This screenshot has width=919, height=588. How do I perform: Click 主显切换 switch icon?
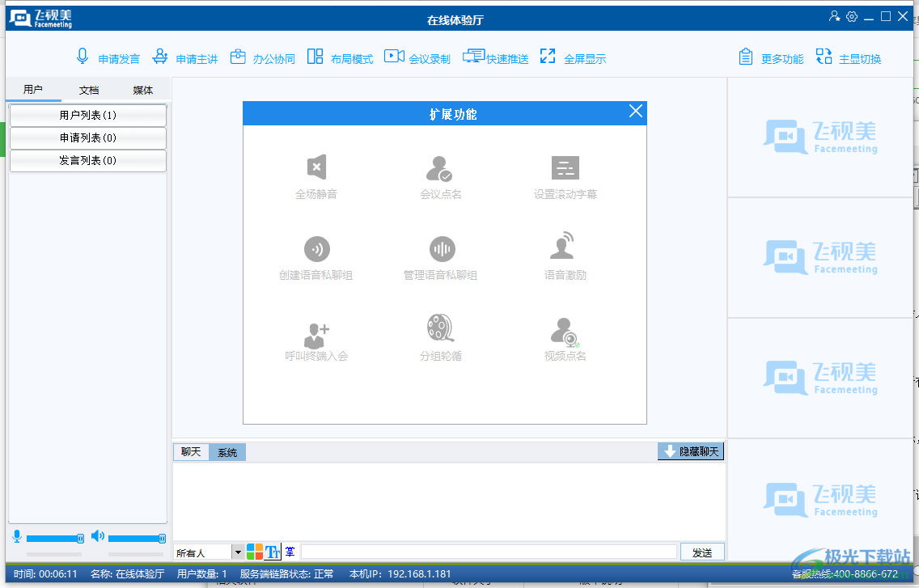pyautogui.click(x=824, y=57)
